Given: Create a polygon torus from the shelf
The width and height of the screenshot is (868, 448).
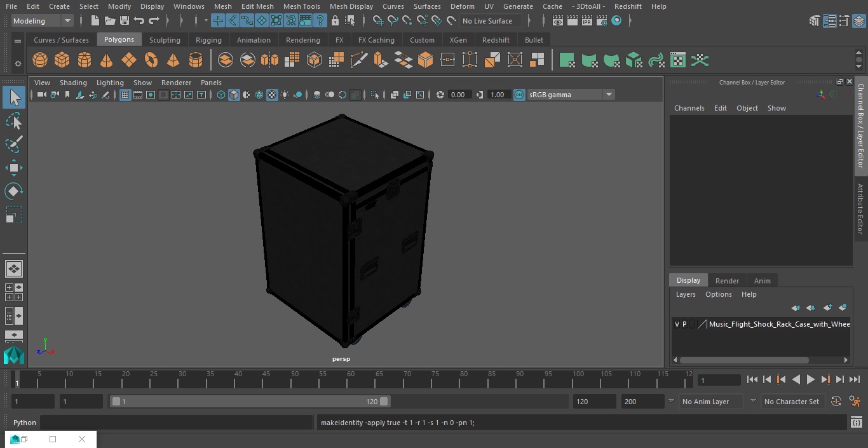Looking at the screenshot, I should (151, 60).
